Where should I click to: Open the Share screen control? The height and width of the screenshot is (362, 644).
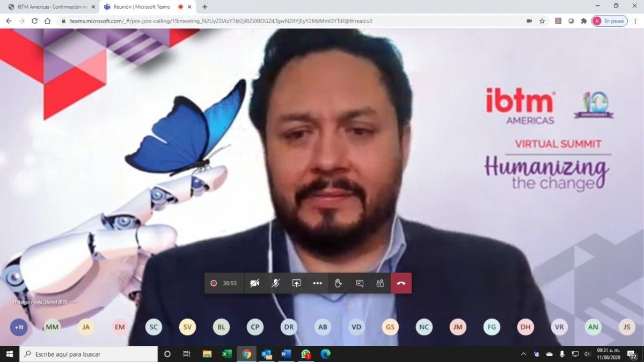(296, 283)
